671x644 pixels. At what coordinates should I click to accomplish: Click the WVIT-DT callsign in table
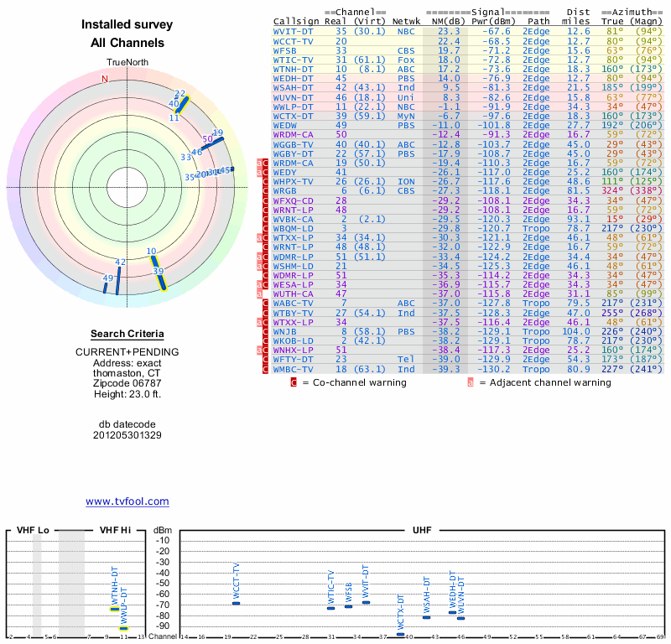[x=293, y=30]
